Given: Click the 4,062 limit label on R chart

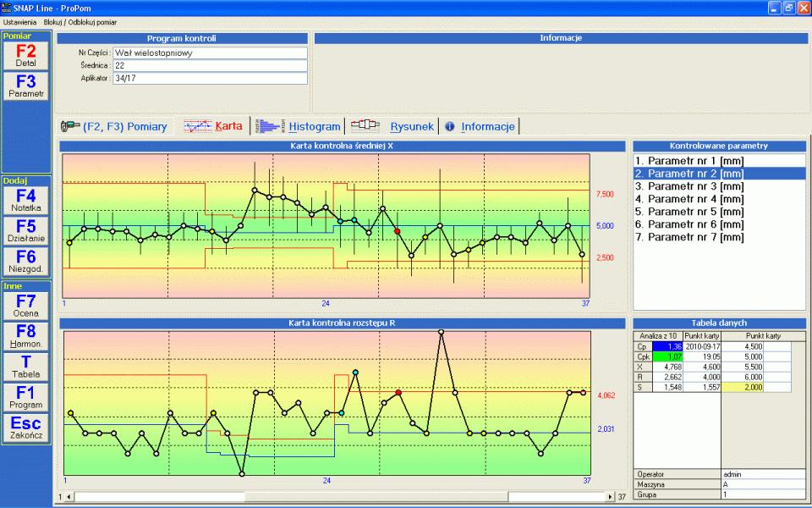Looking at the screenshot, I should [x=606, y=395].
